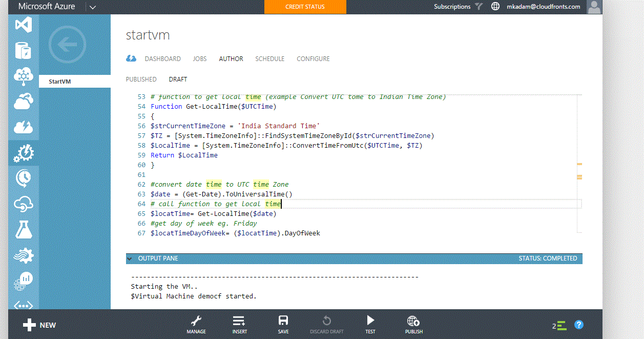Open Machine Learning flask sidebar icon

[24, 229]
